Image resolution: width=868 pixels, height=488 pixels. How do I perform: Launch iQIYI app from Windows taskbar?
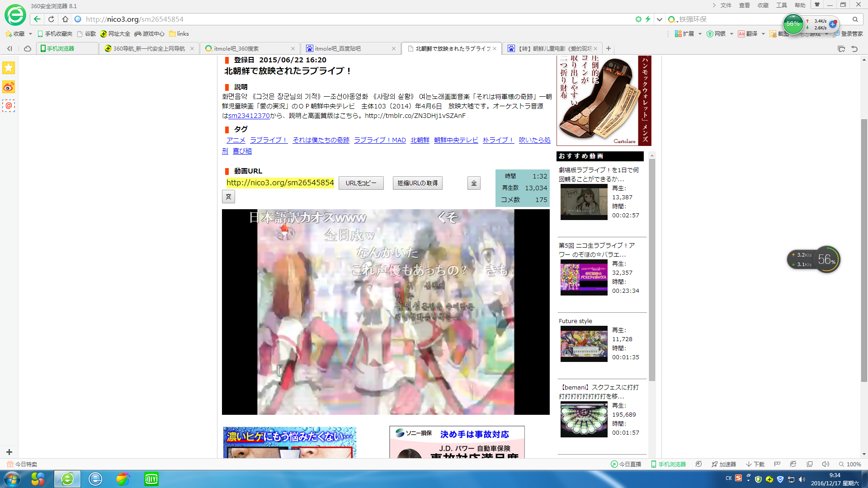[151, 479]
